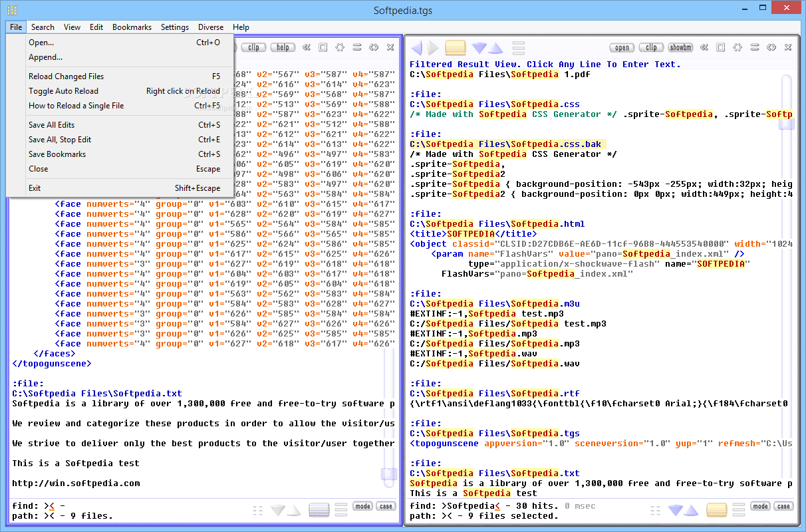Click the two-bar icon in the right pane toolbar

(x=755, y=48)
